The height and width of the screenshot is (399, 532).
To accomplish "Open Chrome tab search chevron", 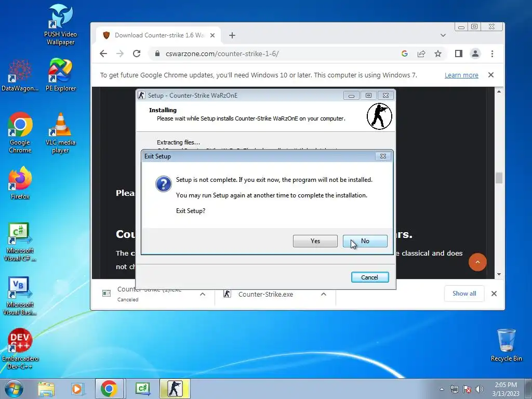I will 443,35.
